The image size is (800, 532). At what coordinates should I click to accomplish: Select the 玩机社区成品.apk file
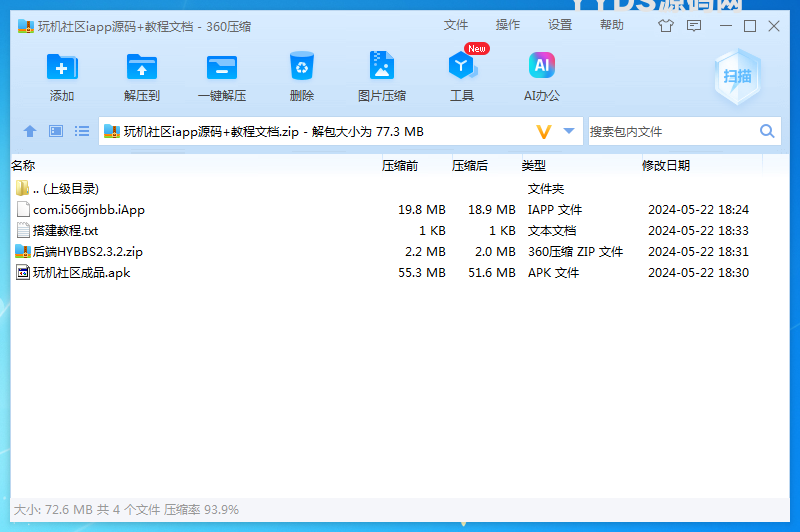pyautogui.click(x=81, y=272)
